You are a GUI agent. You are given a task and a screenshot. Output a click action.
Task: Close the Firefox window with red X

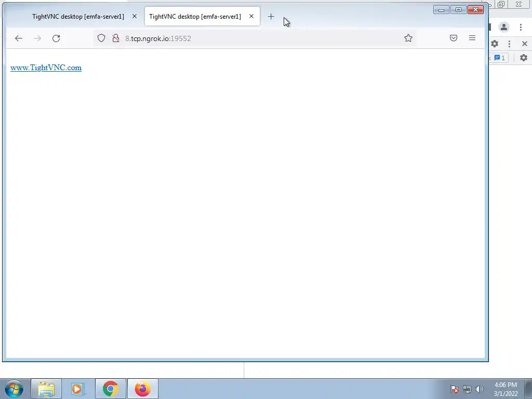pyautogui.click(x=475, y=10)
